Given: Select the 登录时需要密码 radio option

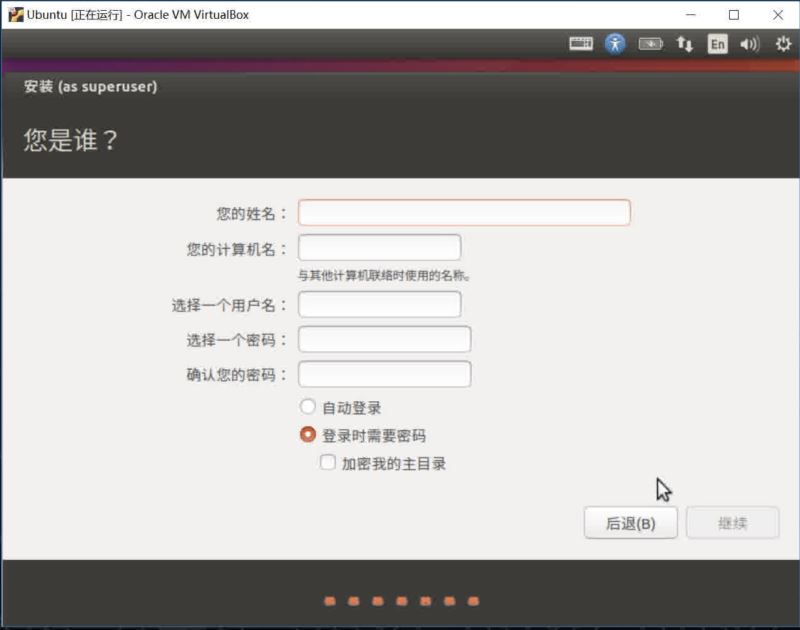Looking at the screenshot, I should pos(308,435).
